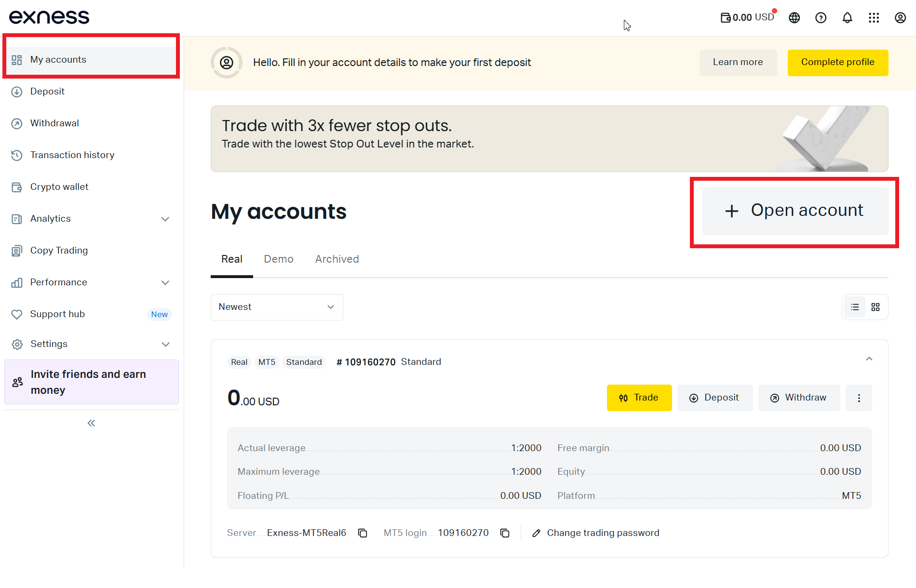Click the yellow Trade button
This screenshot has height=588, width=916.
coord(639,398)
